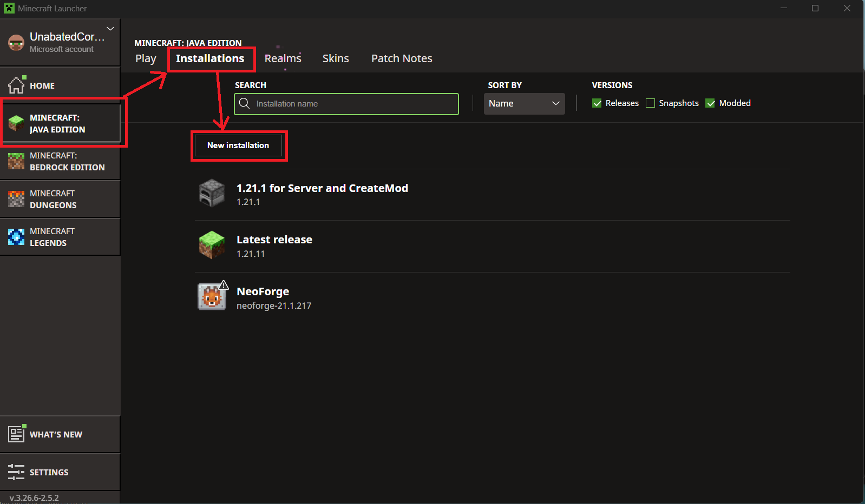Select the Java Edition grass block icon

pyautogui.click(x=16, y=123)
